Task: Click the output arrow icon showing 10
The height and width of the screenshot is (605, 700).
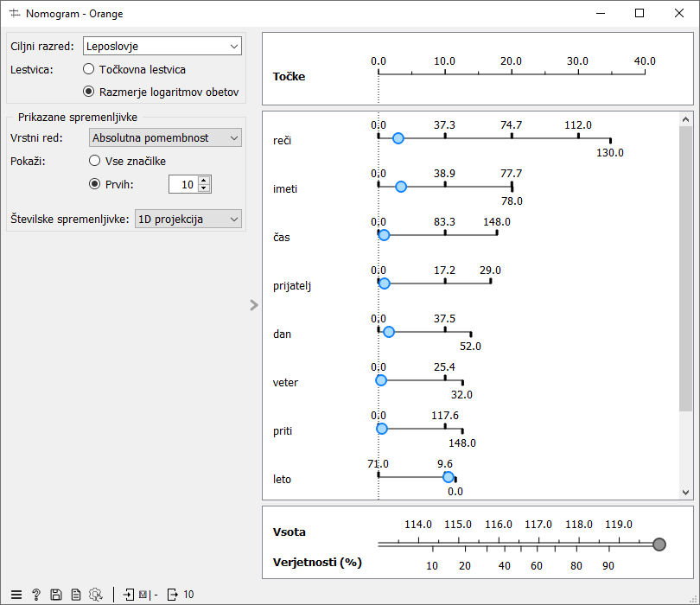Action: pyautogui.click(x=172, y=594)
